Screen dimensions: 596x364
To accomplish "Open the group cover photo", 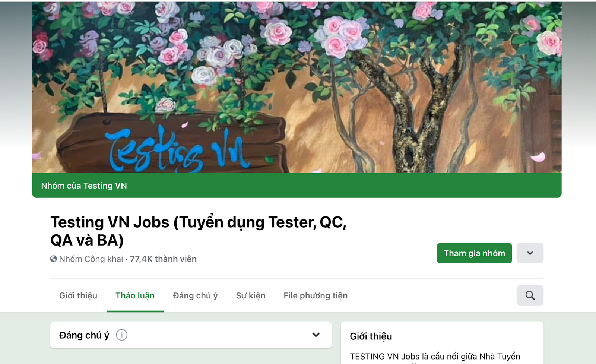I will (297, 87).
